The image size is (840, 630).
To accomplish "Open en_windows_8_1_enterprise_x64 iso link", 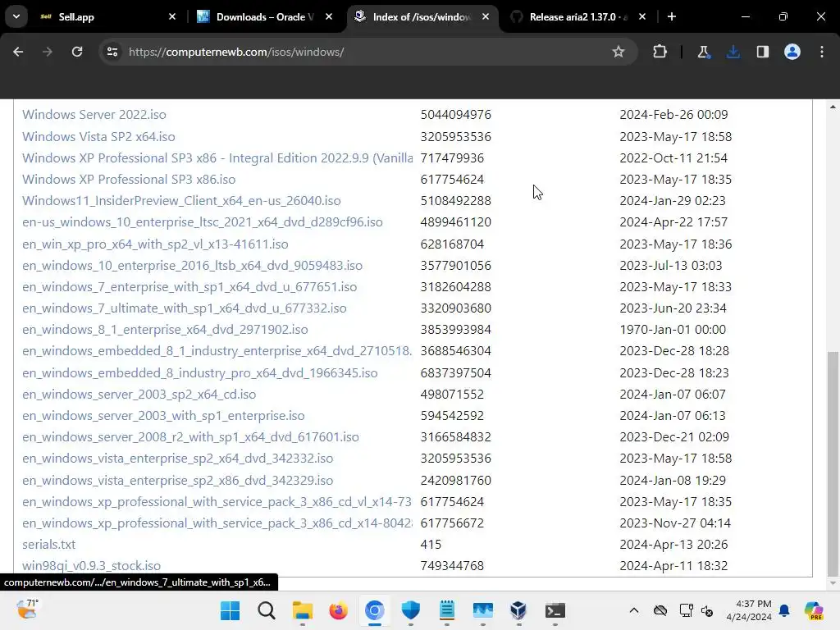I will pyautogui.click(x=165, y=330).
